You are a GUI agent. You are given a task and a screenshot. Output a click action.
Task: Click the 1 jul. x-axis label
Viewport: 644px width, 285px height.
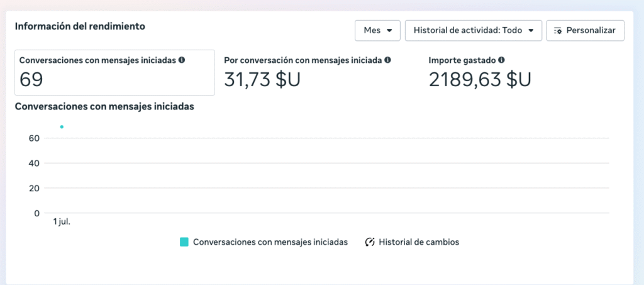[x=62, y=222]
